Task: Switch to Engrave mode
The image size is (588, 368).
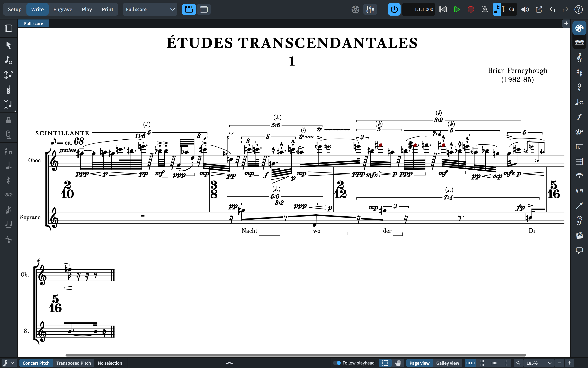Action: [x=63, y=10]
